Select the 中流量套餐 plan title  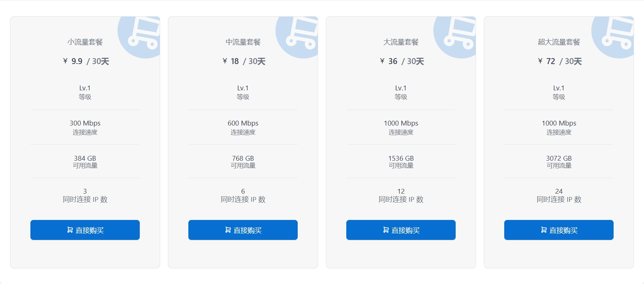[x=243, y=42]
